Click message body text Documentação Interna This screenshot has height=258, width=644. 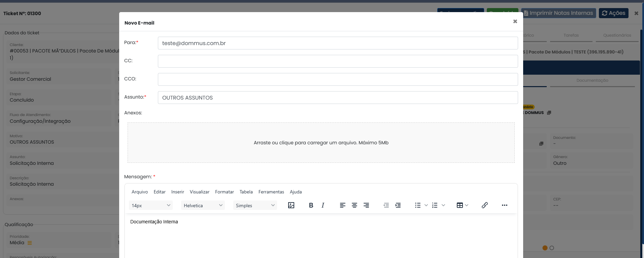click(154, 222)
